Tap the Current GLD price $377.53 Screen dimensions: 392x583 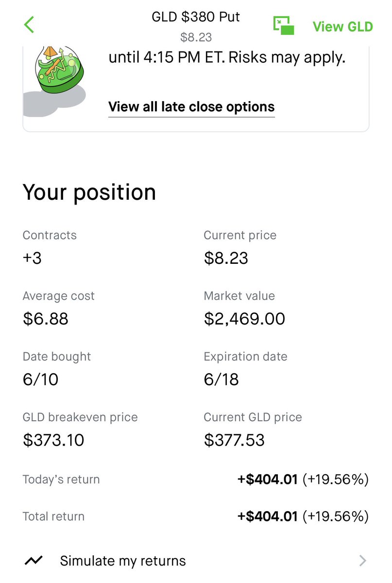(234, 440)
